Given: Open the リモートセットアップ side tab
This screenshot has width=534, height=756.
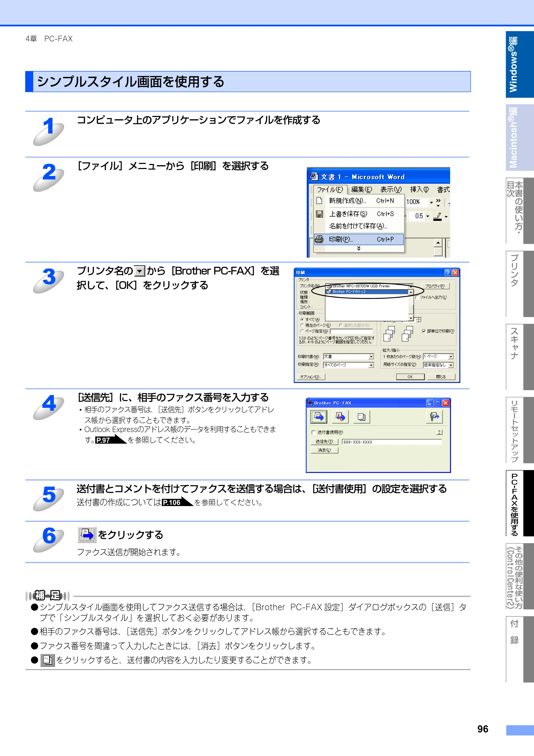Looking at the screenshot, I should tap(520, 430).
